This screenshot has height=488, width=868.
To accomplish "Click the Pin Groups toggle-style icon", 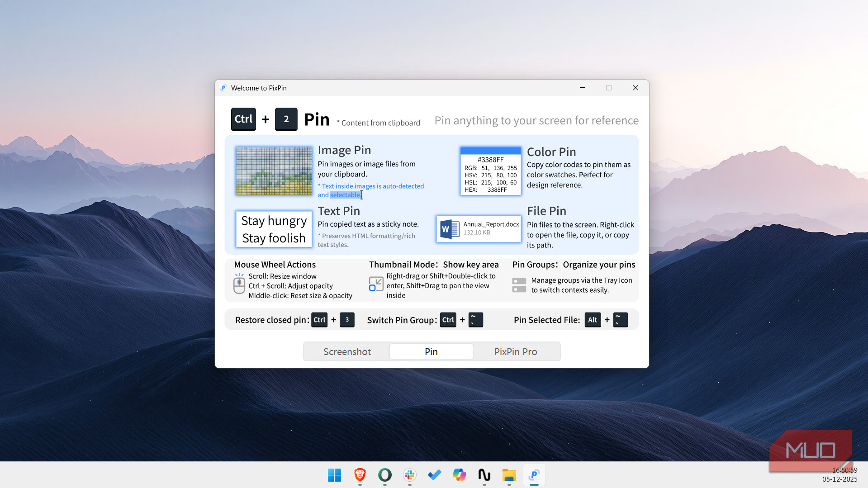I will (519, 285).
